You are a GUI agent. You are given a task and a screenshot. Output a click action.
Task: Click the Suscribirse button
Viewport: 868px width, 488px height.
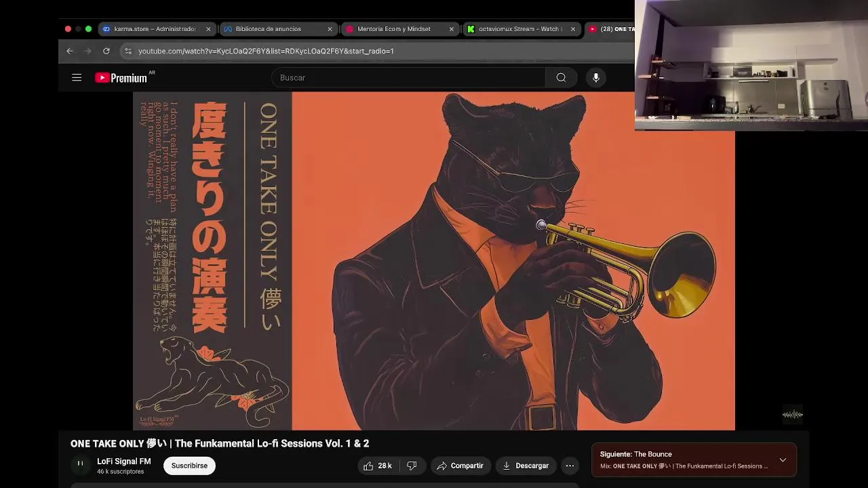point(189,466)
